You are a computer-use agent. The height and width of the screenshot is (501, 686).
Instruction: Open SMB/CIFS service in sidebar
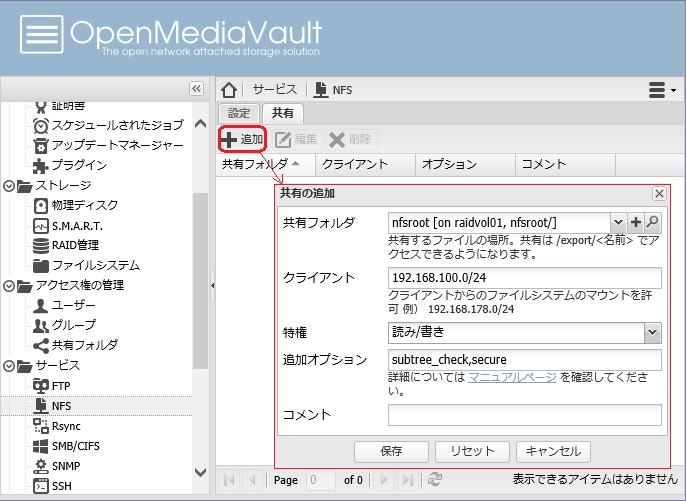(x=66, y=446)
